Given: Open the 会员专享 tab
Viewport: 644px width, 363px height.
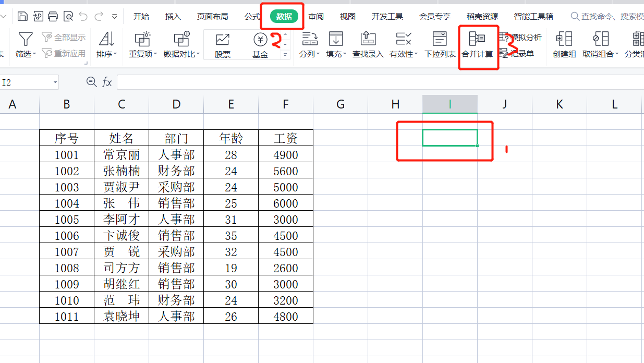Looking at the screenshot, I should (435, 17).
